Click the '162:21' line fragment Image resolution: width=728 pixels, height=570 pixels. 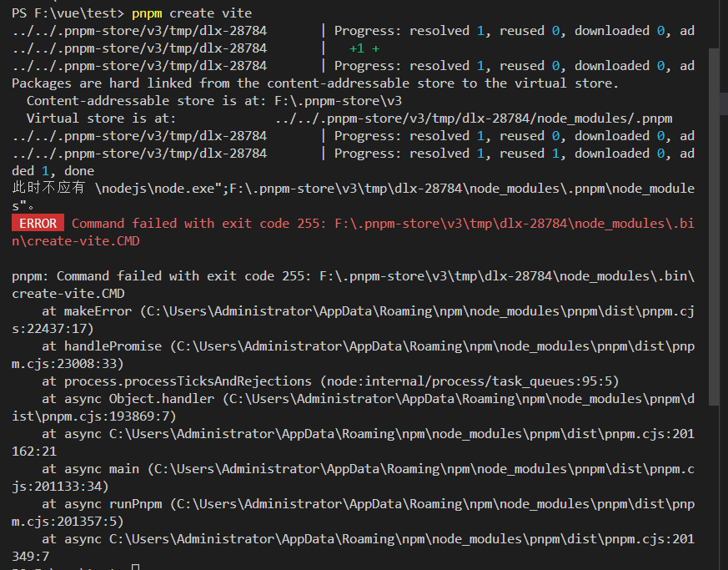pyautogui.click(x=34, y=451)
